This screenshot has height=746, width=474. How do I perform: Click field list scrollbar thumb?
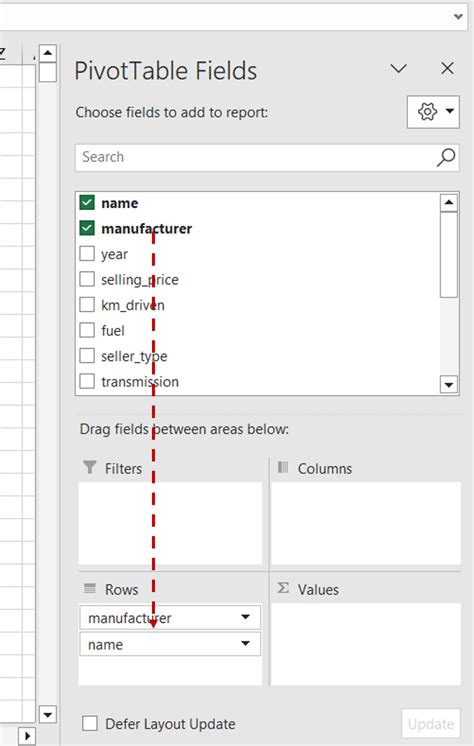pyautogui.click(x=449, y=255)
